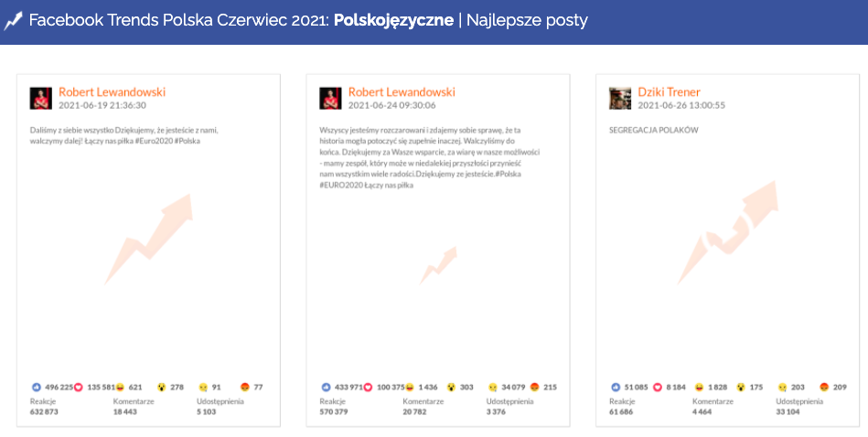Click the angry reaction icon on first post
Screen dimensions: 868x437
[245, 387]
